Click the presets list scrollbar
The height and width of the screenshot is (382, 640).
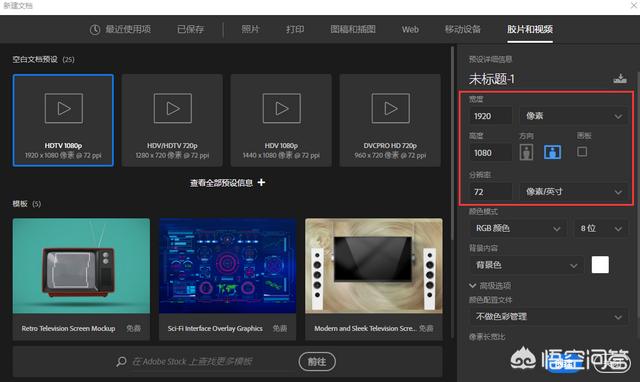(x=452, y=143)
